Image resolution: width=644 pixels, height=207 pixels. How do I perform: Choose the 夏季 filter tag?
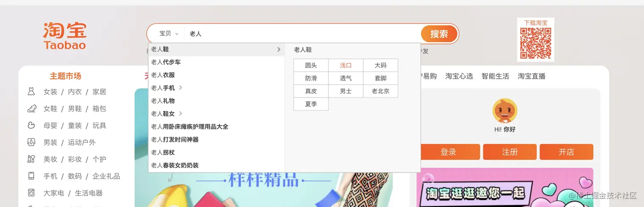tap(311, 104)
